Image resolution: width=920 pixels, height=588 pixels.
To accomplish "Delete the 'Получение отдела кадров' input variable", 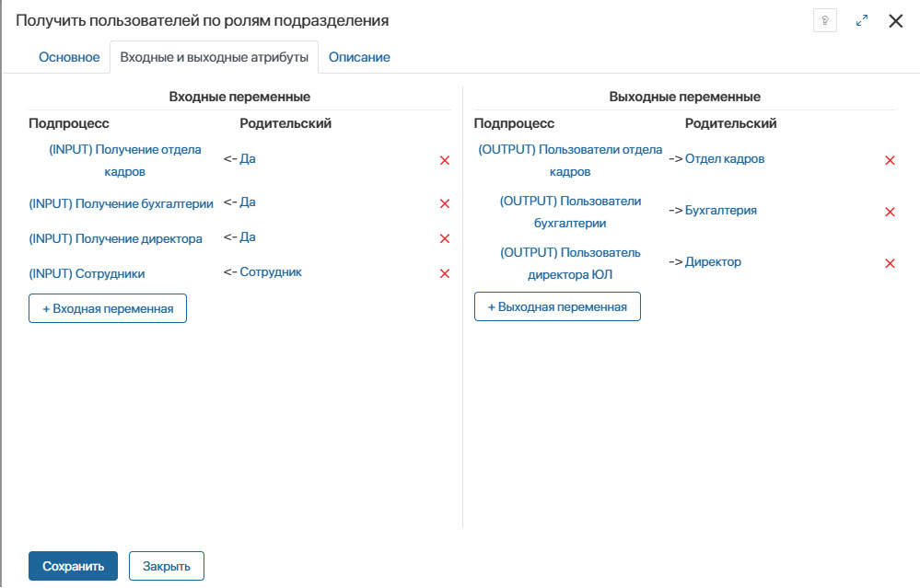I will coord(445,160).
